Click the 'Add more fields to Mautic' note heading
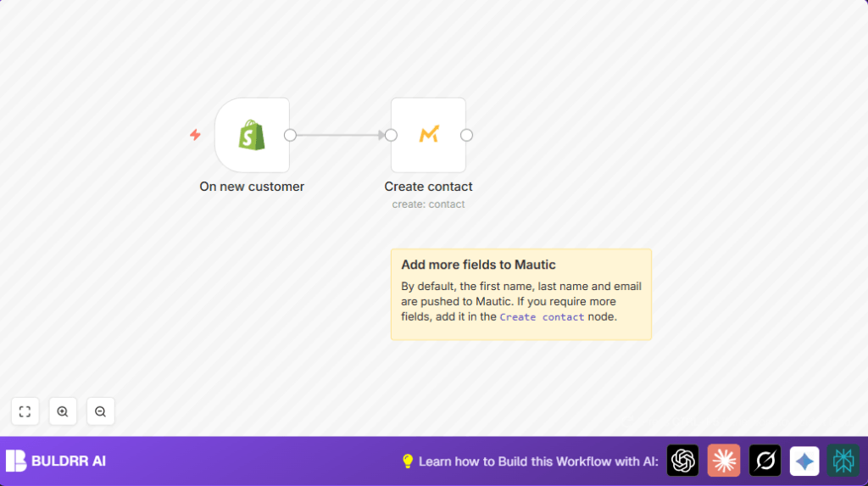Viewport: 868px width, 486px height. tap(478, 265)
